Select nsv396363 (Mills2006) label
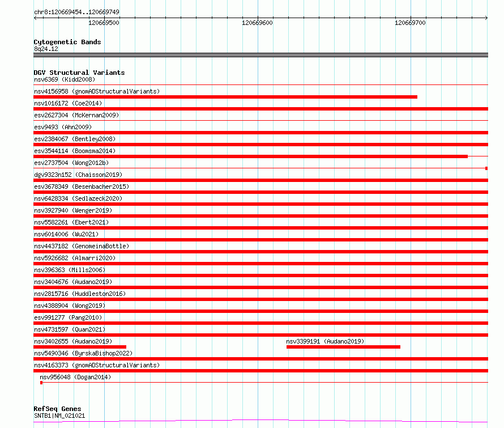The height and width of the screenshot is (428, 504). pyautogui.click(x=70, y=270)
